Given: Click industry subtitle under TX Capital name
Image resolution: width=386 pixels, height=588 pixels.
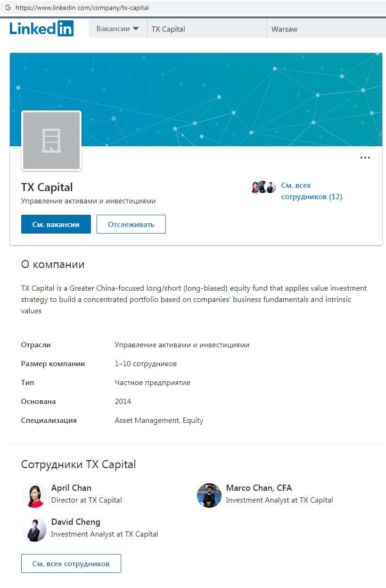Looking at the screenshot, I should [x=88, y=201].
